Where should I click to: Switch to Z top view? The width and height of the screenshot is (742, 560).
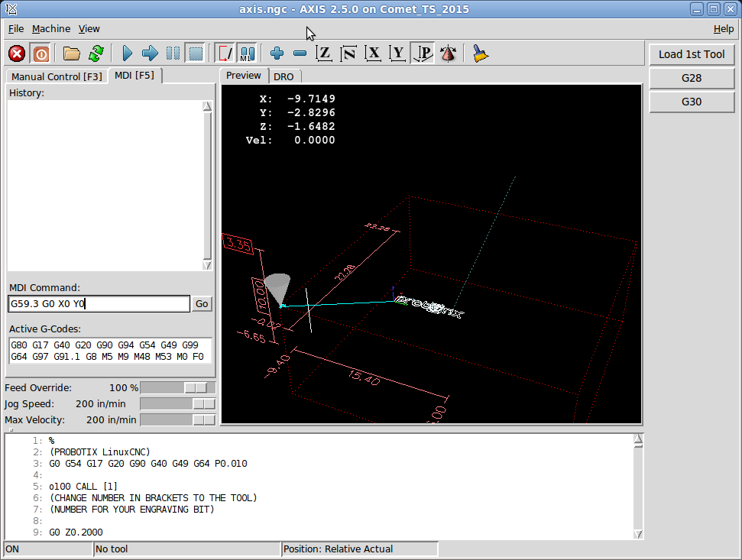[x=325, y=53]
